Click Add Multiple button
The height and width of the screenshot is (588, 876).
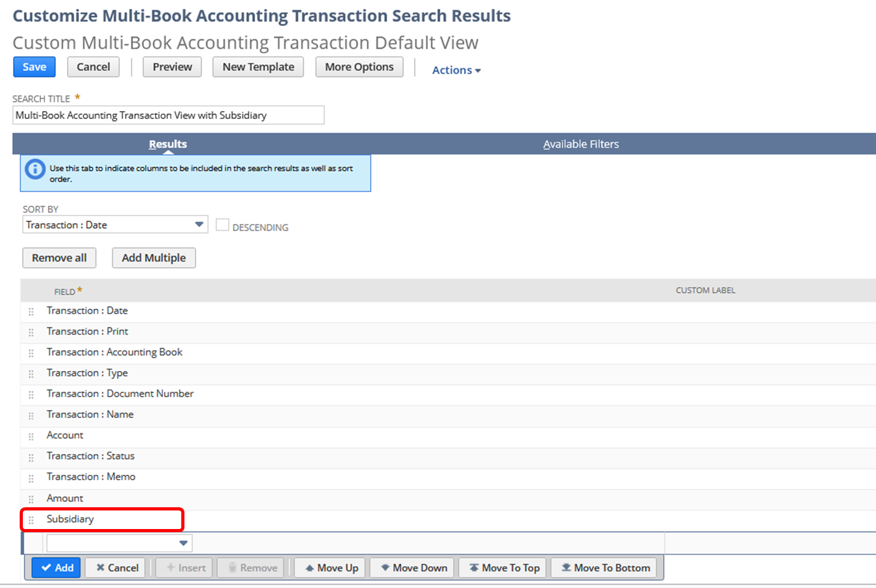point(154,258)
